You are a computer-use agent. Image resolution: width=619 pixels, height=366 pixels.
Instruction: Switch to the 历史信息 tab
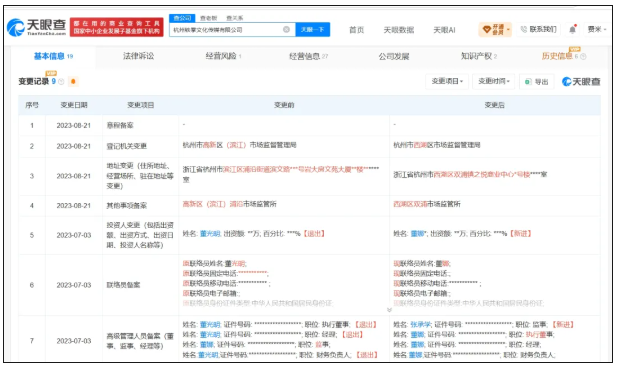[560, 56]
